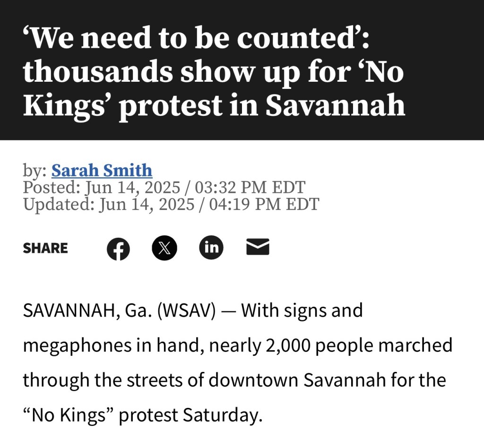Share the article on X
The image size is (484, 448).
click(x=164, y=248)
